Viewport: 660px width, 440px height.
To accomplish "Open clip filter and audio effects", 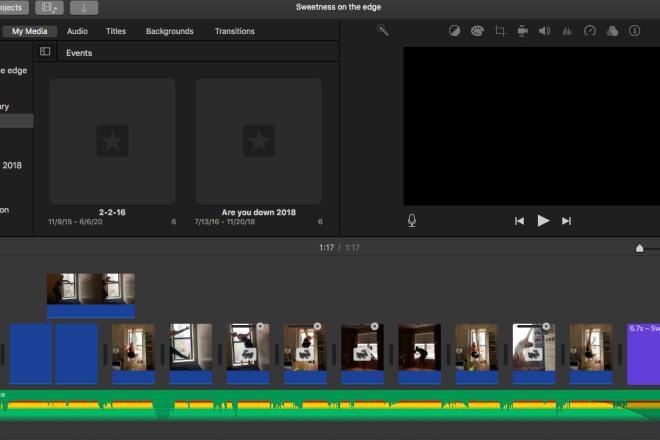I will coord(612,31).
